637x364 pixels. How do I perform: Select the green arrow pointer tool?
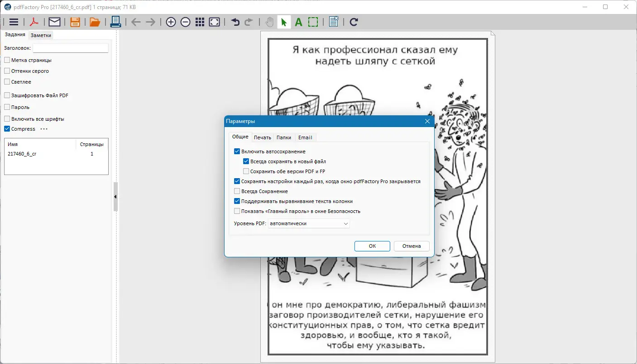(284, 22)
